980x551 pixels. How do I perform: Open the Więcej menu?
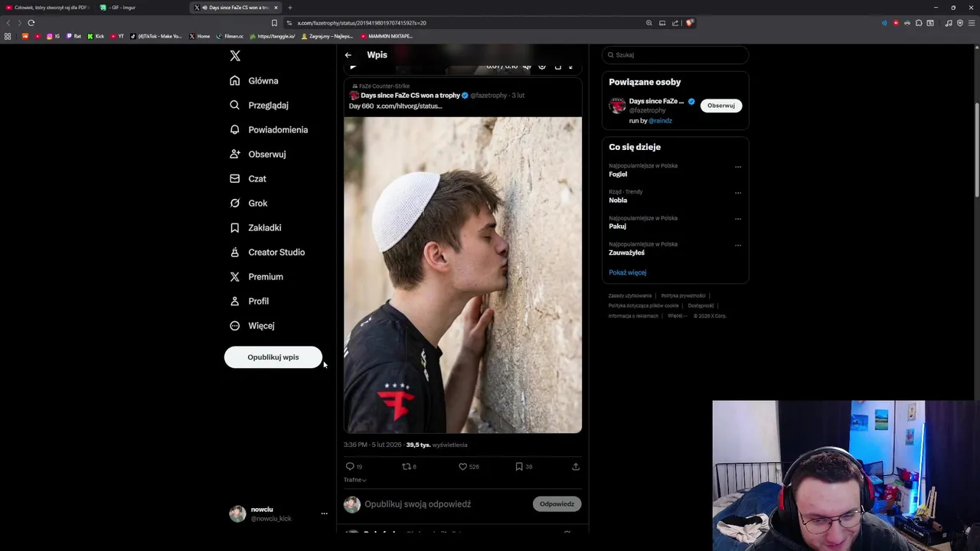pos(252,325)
